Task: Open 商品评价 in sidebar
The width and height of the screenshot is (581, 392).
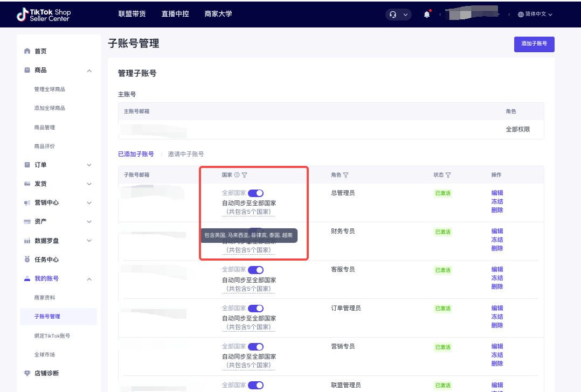Action: tap(44, 146)
